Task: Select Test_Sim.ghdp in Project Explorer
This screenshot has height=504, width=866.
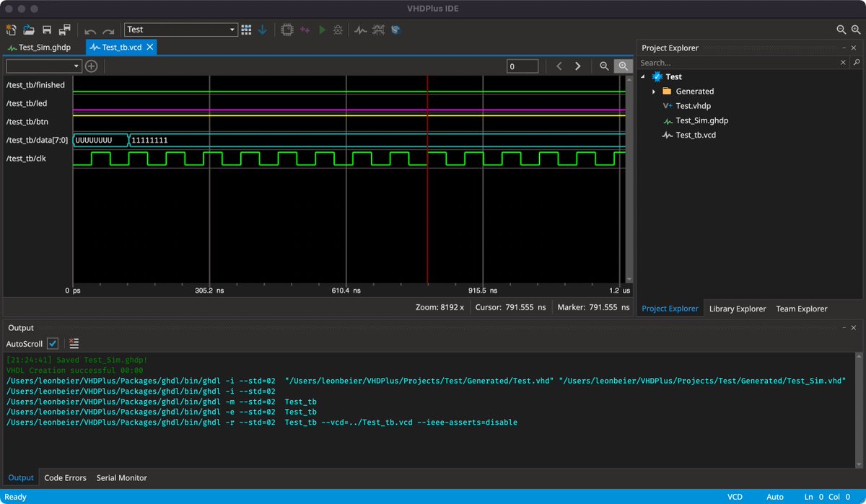Action: (x=702, y=120)
